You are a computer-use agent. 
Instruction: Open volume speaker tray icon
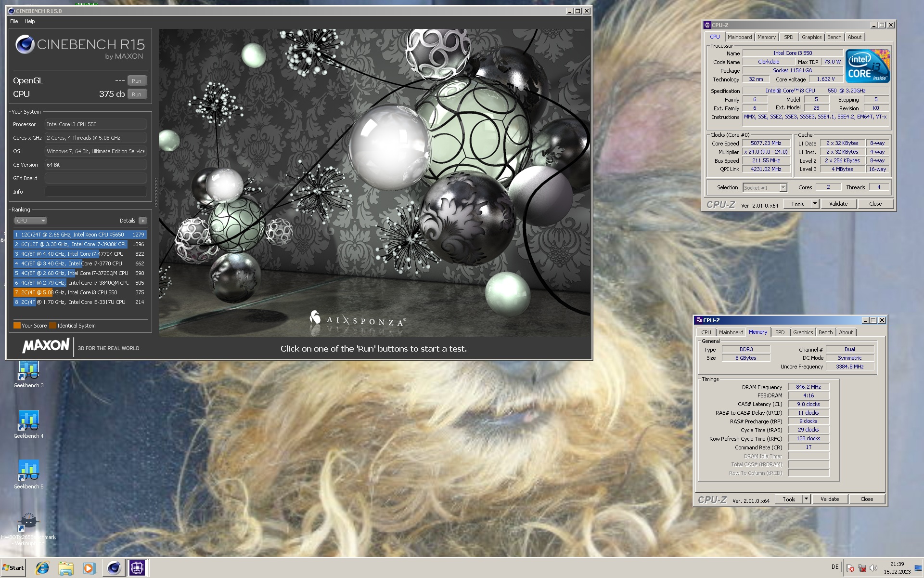point(873,568)
